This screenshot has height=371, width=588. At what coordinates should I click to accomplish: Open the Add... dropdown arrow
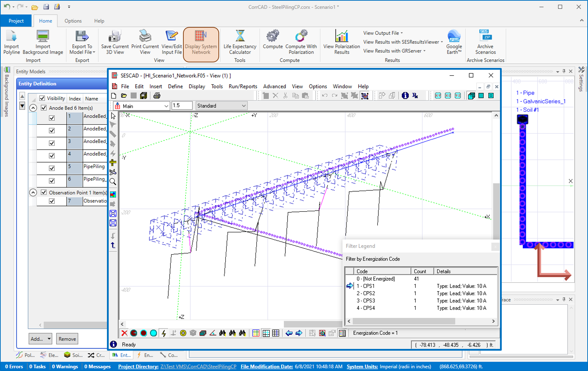pyautogui.click(x=49, y=339)
